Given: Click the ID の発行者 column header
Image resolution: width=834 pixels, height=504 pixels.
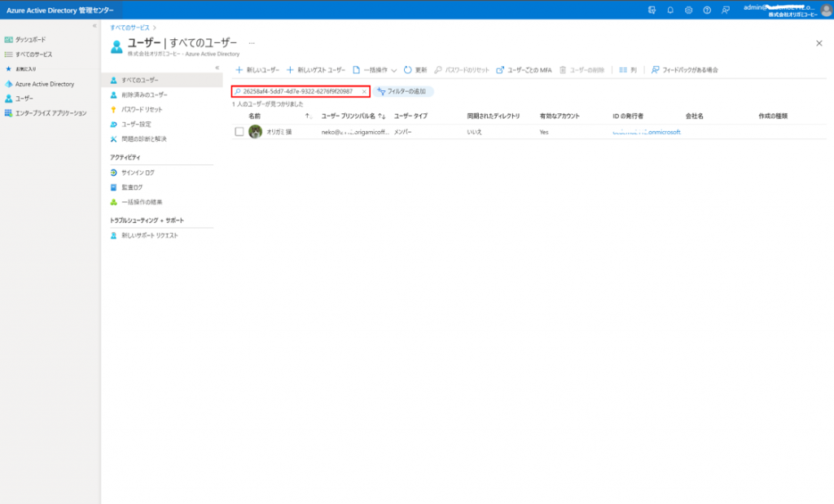Looking at the screenshot, I should (x=628, y=116).
